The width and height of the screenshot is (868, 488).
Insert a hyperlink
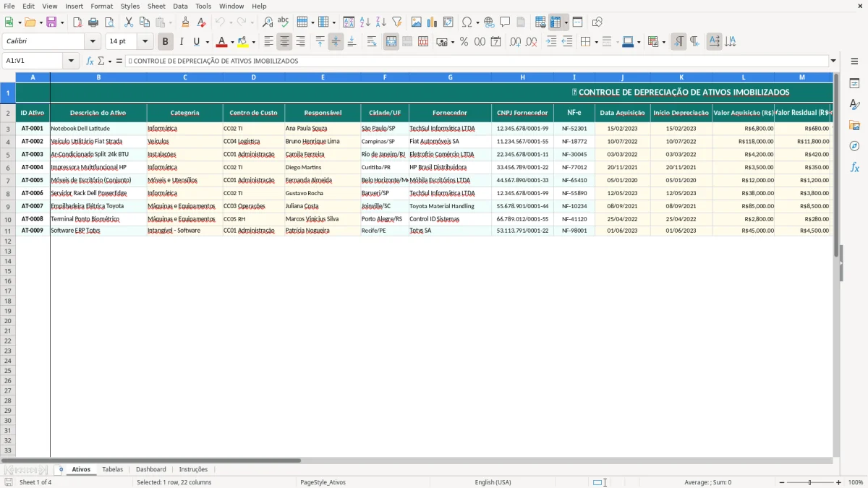point(489,22)
